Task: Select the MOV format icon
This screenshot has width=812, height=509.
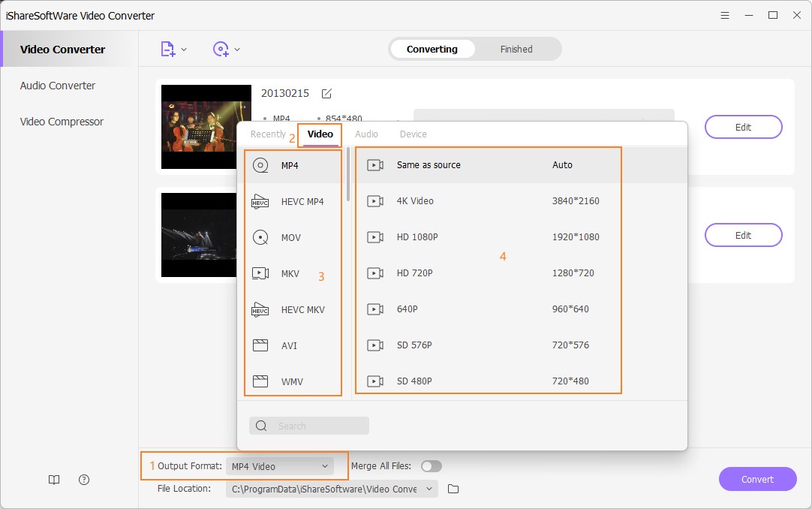Action: 260,237
